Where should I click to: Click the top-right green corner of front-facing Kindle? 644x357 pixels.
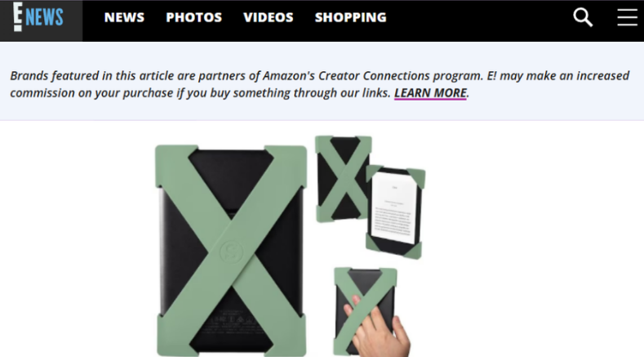click(x=416, y=177)
